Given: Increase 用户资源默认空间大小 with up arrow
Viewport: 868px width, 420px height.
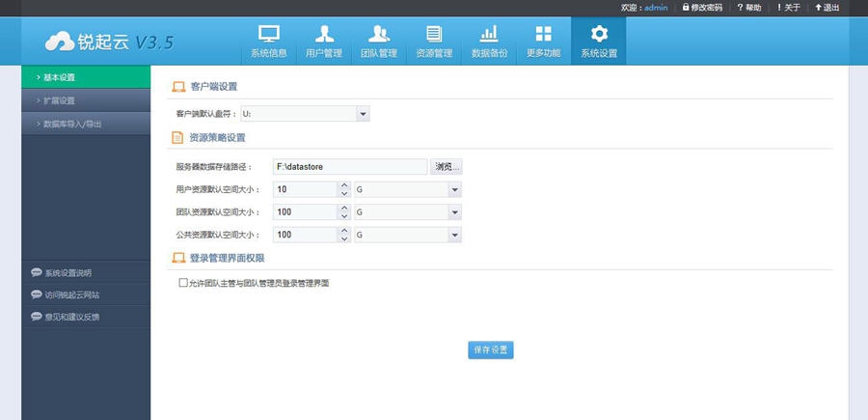Looking at the screenshot, I should (x=344, y=185).
